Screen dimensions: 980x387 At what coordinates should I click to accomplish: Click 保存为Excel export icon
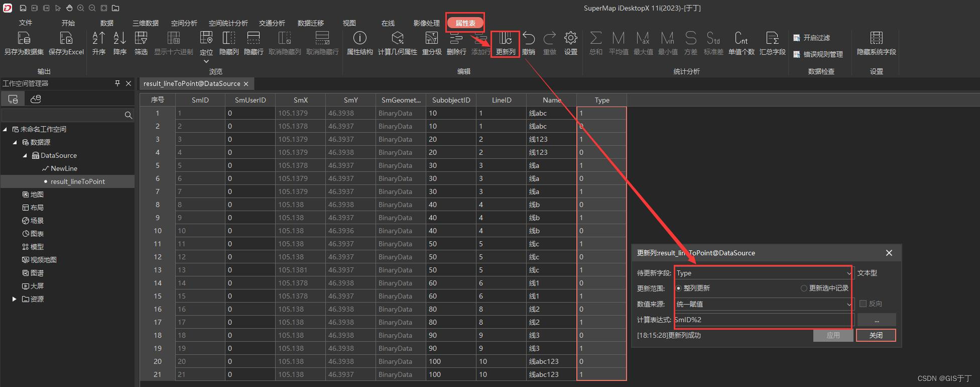(66, 43)
